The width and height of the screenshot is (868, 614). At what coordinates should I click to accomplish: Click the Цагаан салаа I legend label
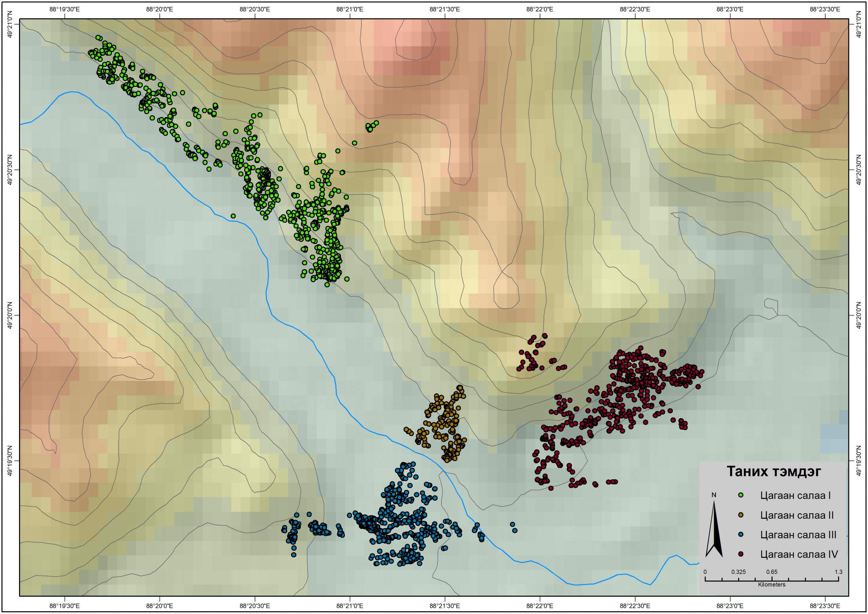pos(795,495)
